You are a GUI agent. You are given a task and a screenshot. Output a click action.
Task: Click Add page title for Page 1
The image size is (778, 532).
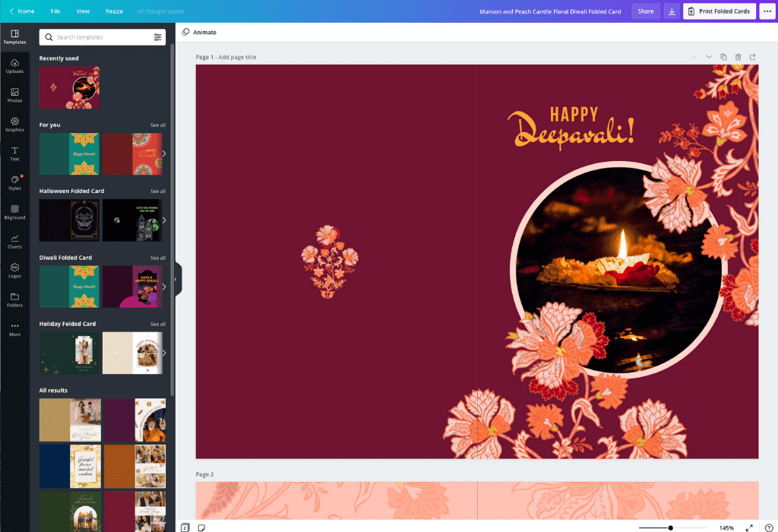[x=237, y=57]
